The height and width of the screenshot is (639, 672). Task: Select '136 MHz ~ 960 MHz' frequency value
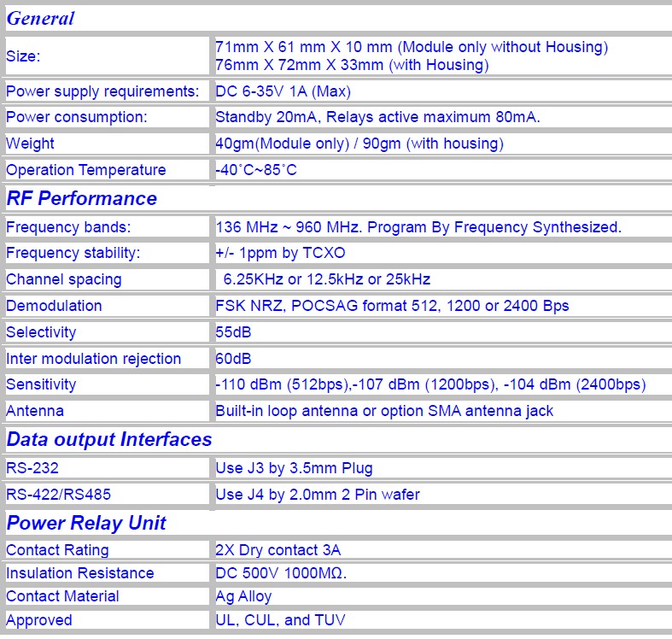(289, 227)
